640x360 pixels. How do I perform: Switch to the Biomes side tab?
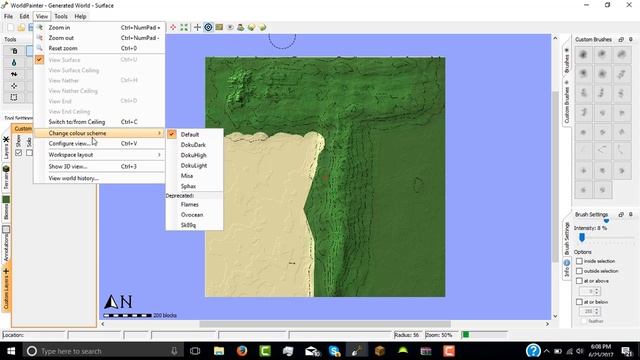click(x=6, y=208)
